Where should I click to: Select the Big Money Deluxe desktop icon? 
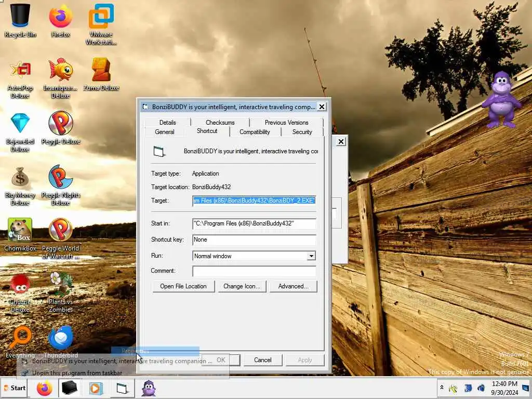tap(20, 186)
